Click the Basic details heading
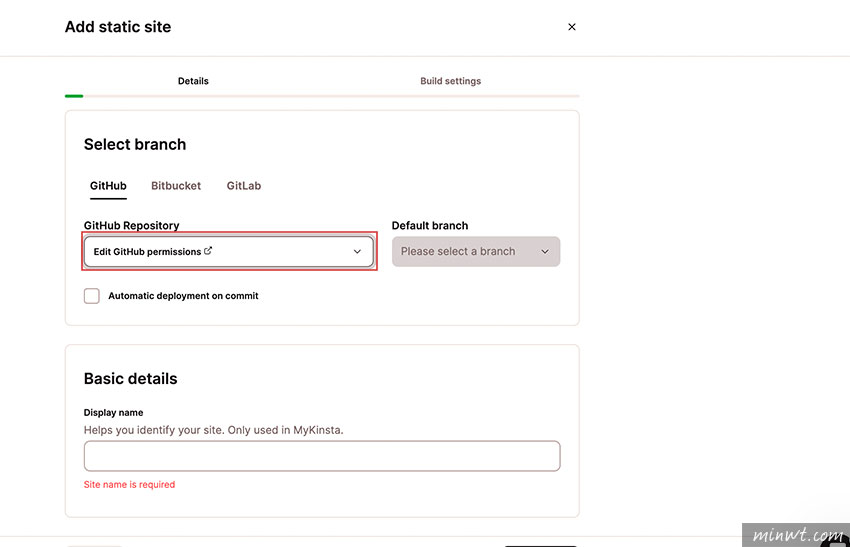This screenshot has height=547, width=850. [x=131, y=379]
